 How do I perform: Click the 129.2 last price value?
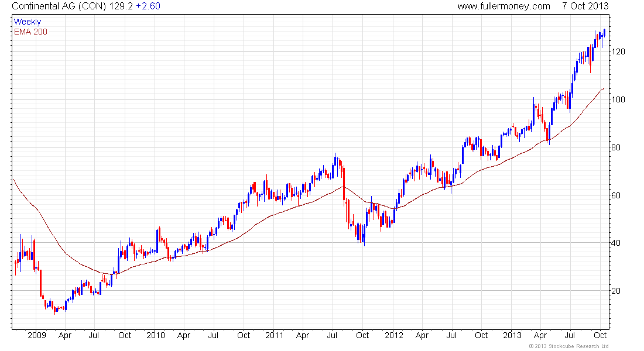point(121,6)
